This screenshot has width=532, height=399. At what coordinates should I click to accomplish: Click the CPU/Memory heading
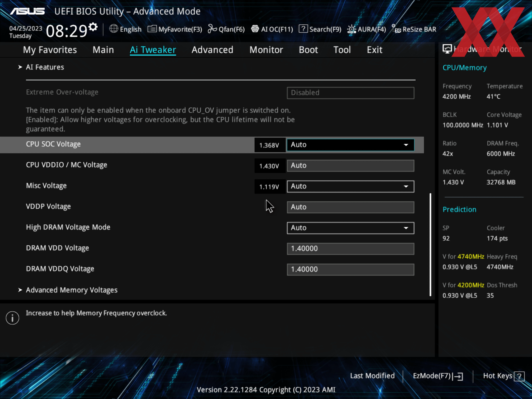tap(464, 68)
